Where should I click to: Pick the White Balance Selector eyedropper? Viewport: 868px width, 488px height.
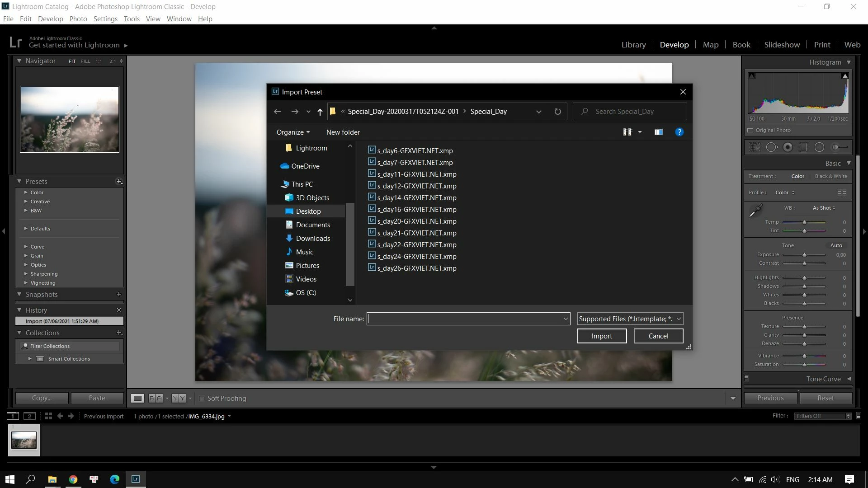click(x=755, y=211)
